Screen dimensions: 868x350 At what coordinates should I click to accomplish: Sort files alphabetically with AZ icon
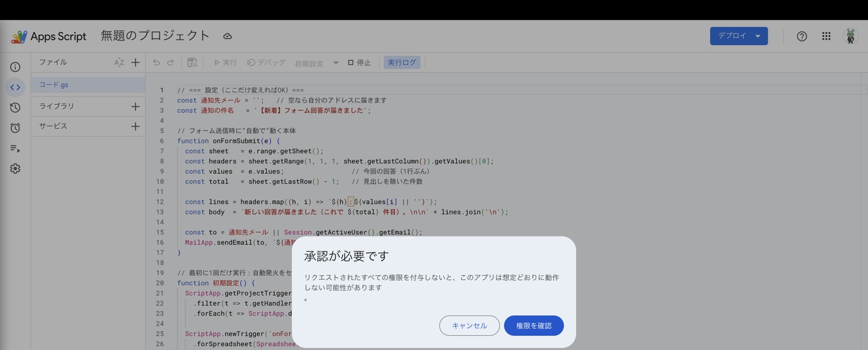point(119,62)
